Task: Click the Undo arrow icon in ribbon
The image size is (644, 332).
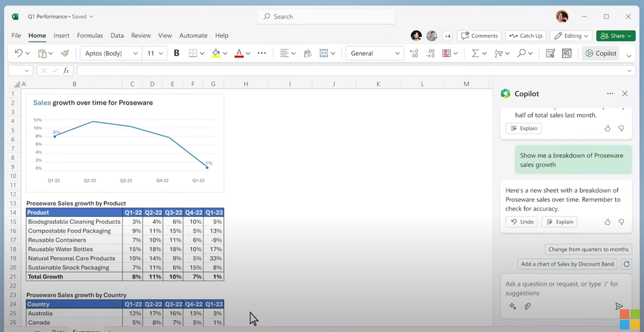Action: pyautogui.click(x=18, y=53)
